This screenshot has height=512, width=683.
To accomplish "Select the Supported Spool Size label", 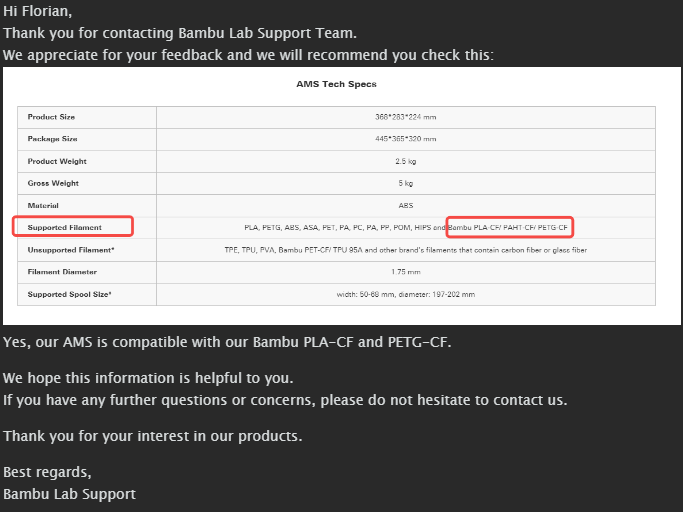I will pyautogui.click(x=69, y=294).
